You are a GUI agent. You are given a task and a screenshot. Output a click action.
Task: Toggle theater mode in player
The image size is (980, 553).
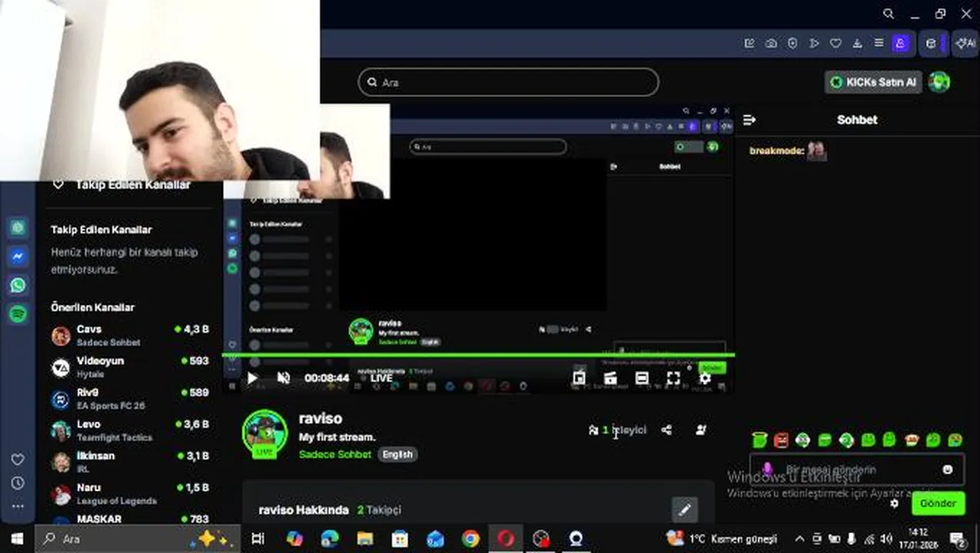pyautogui.click(x=642, y=378)
